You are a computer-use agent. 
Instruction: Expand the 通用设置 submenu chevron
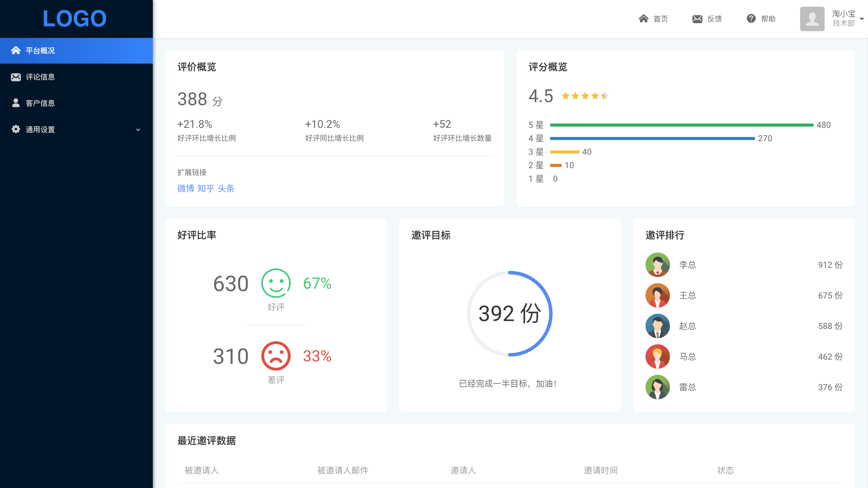pos(138,130)
